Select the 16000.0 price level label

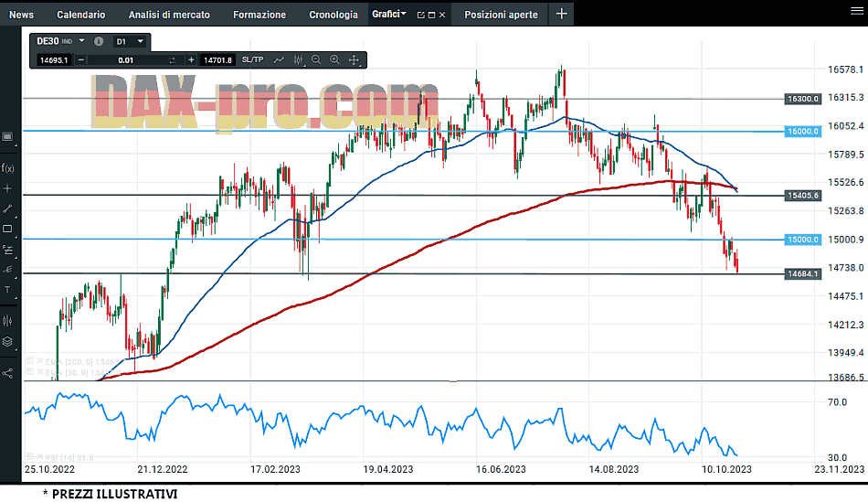point(803,132)
